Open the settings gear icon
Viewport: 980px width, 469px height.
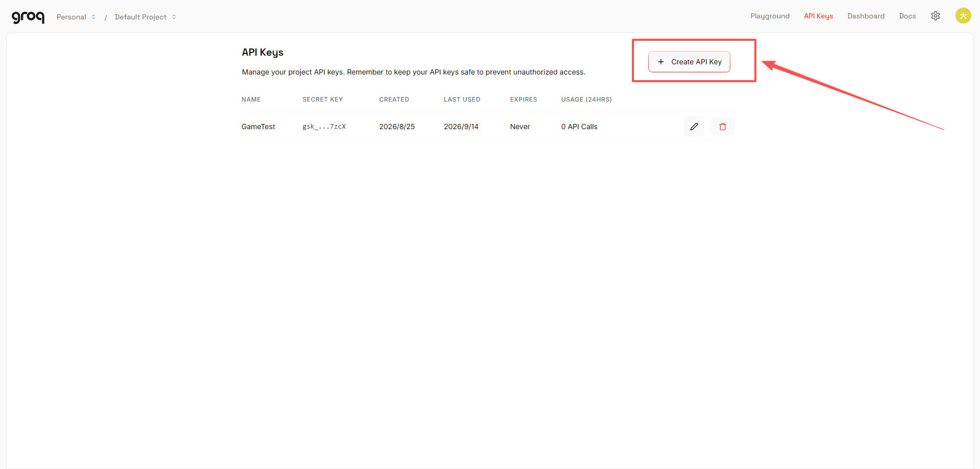[936, 16]
